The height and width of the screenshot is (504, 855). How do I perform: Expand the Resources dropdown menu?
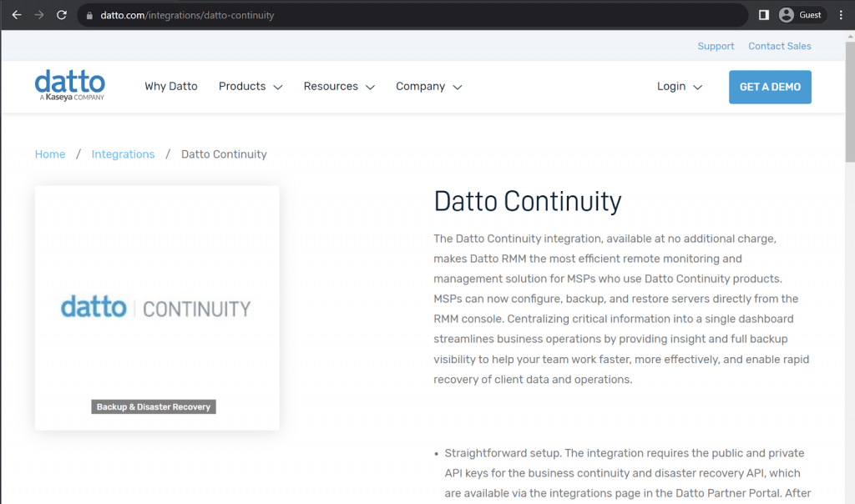point(339,87)
